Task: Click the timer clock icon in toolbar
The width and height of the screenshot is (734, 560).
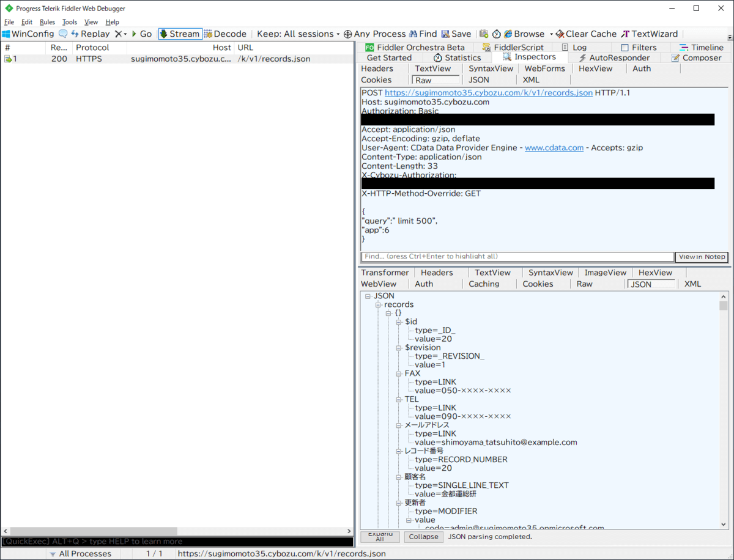Action: pos(497,34)
